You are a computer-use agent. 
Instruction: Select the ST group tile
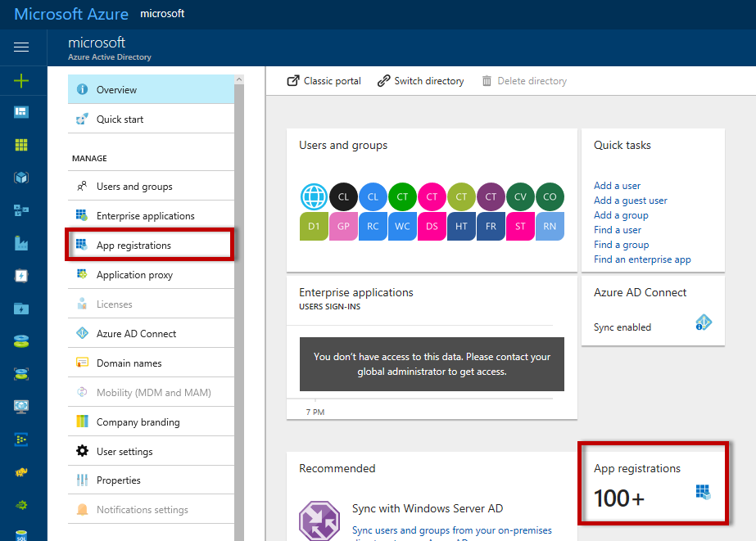point(520,226)
